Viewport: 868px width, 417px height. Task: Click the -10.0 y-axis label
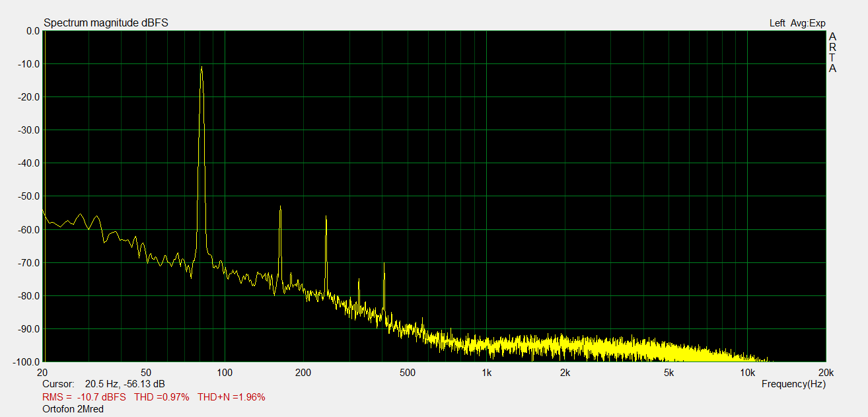30,64
